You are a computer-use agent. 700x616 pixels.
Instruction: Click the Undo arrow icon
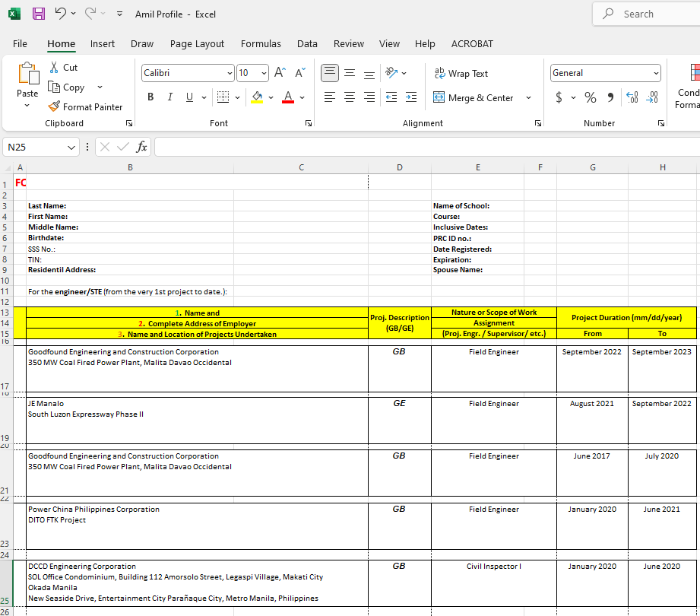60,14
